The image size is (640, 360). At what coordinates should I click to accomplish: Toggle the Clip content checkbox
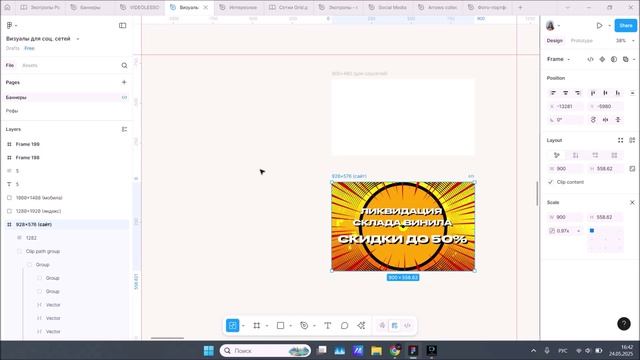[551, 182]
